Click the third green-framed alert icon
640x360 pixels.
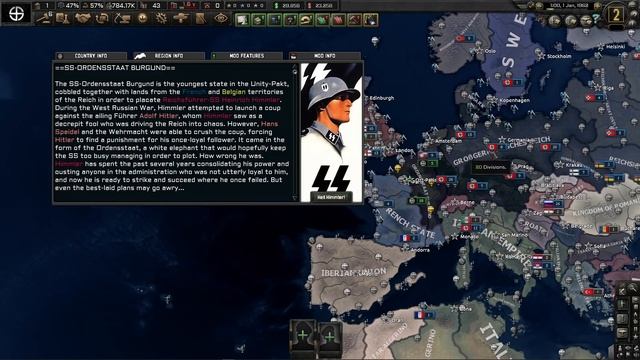274,20
